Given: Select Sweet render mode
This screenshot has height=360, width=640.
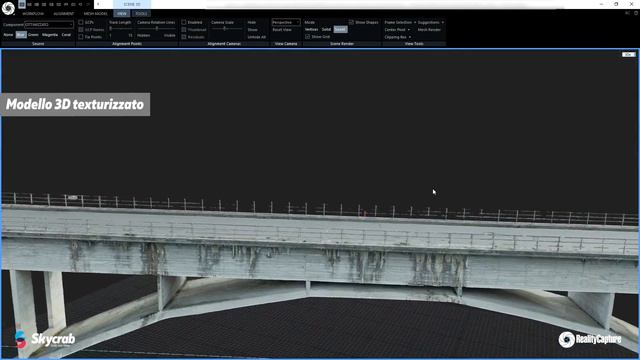Looking at the screenshot, I should click(x=340, y=29).
